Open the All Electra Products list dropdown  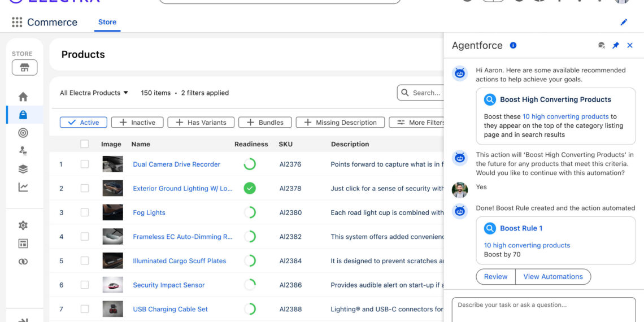pyautogui.click(x=94, y=93)
